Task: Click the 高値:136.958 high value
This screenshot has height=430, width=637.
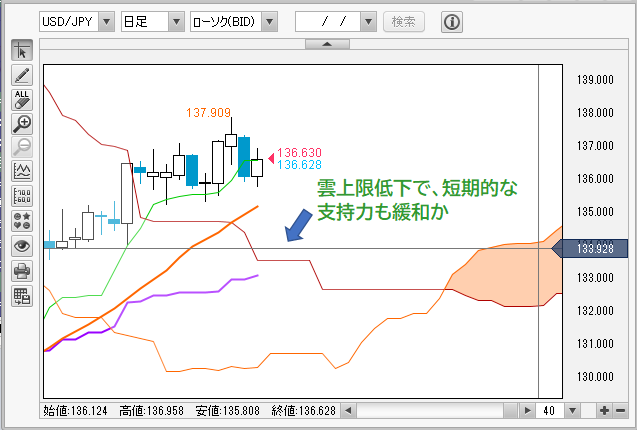Action: click(x=151, y=411)
